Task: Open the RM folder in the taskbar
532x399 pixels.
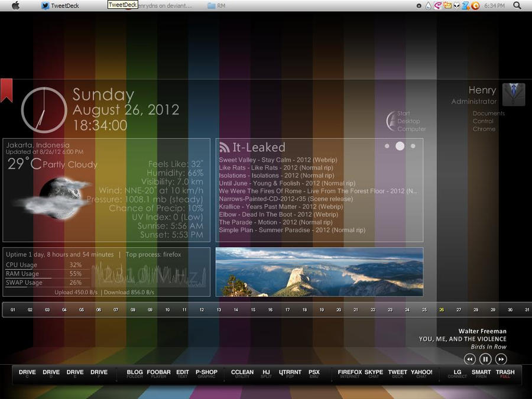Action: [x=216, y=6]
